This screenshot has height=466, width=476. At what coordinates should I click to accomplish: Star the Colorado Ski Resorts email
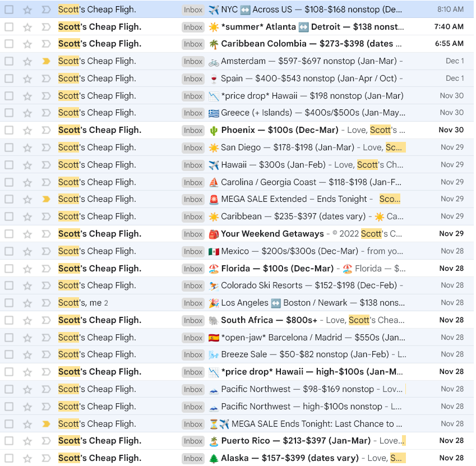[x=27, y=285]
